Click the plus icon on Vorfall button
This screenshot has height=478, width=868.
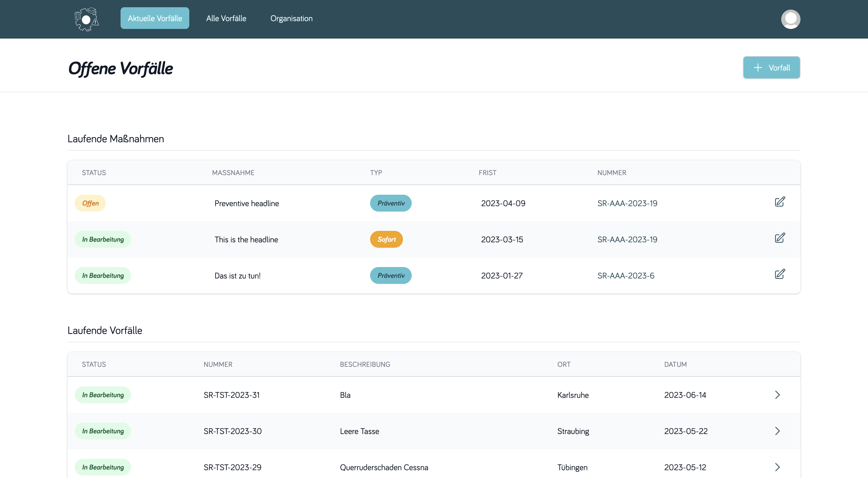pos(757,68)
